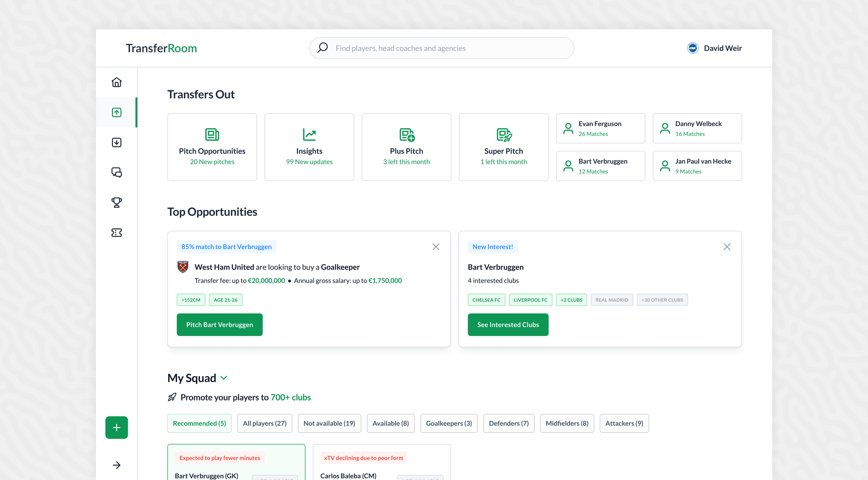Click 12 Matches under Bart Verbruggen
Image resolution: width=868 pixels, height=480 pixels.
point(593,171)
